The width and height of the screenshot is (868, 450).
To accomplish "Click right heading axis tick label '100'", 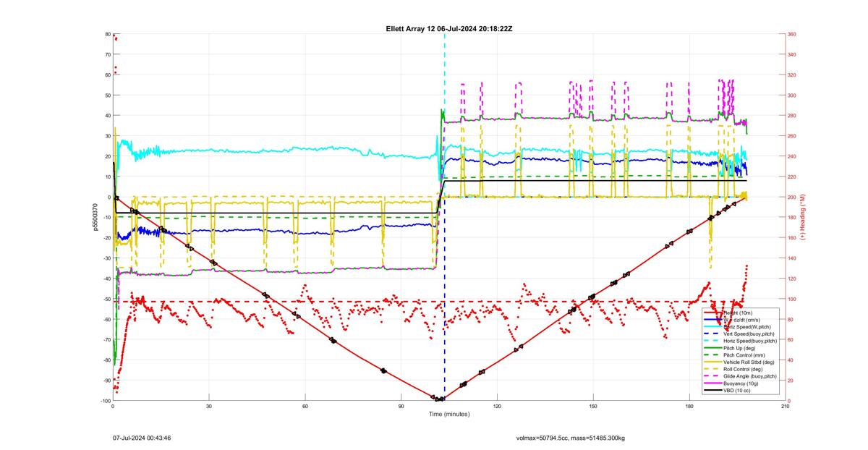I will pos(792,299).
